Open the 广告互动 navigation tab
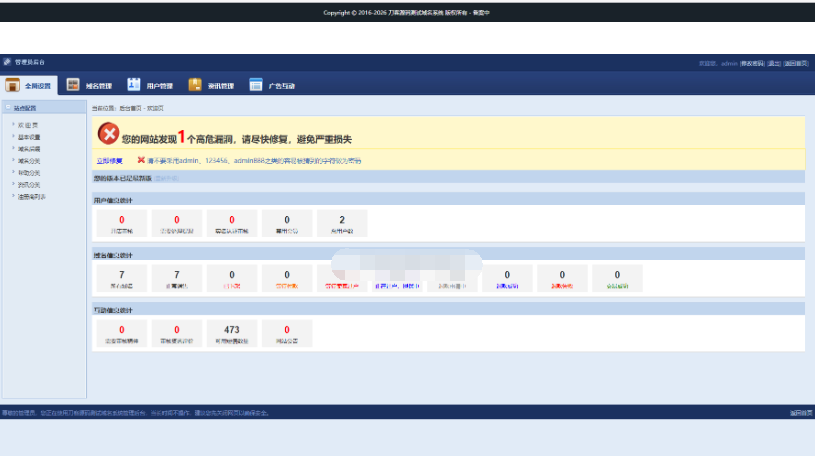 point(281,86)
